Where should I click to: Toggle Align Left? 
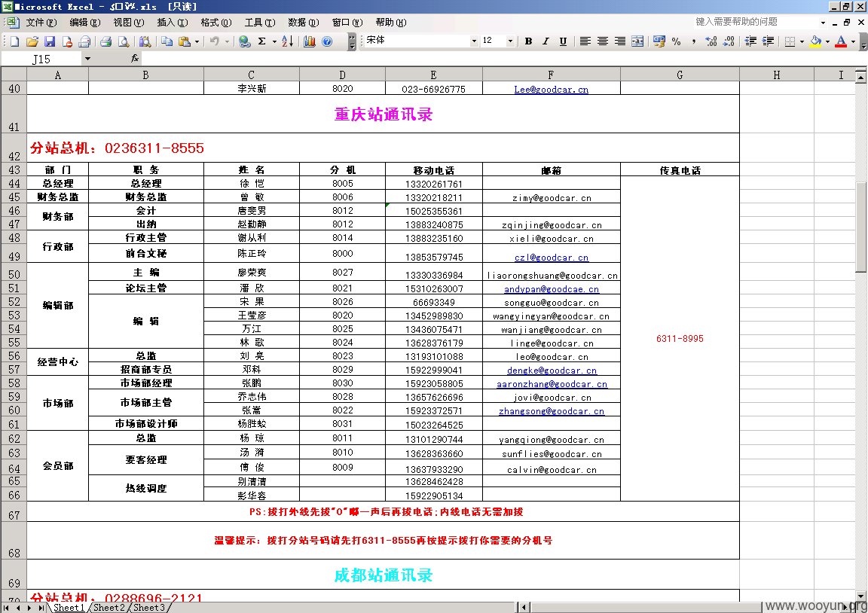585,41
